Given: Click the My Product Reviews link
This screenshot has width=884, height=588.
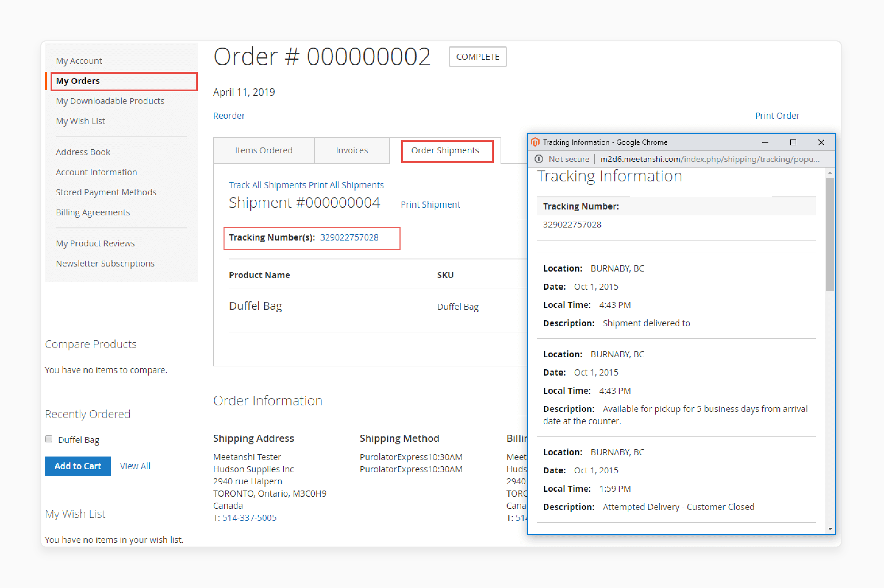Looking at the screenshot, I should [x=95, y=243].
